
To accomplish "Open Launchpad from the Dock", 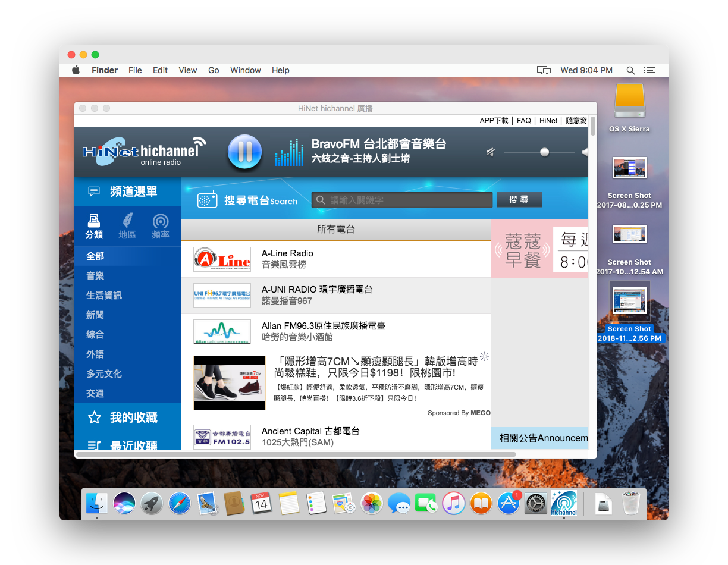I will pos(152,504).
